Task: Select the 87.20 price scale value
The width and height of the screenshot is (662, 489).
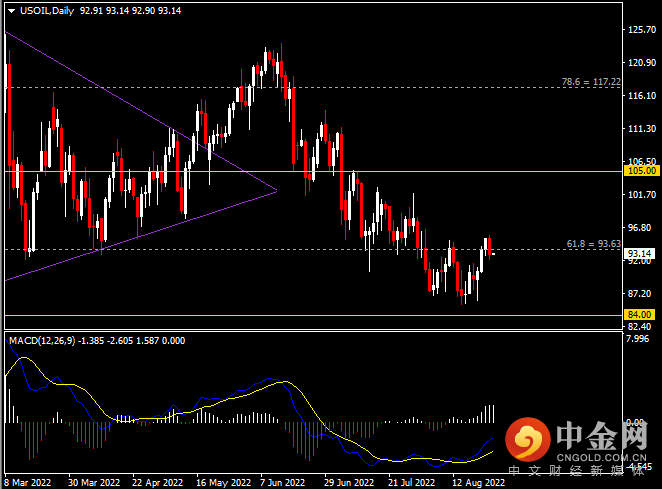Action: (x=640, y=293)
